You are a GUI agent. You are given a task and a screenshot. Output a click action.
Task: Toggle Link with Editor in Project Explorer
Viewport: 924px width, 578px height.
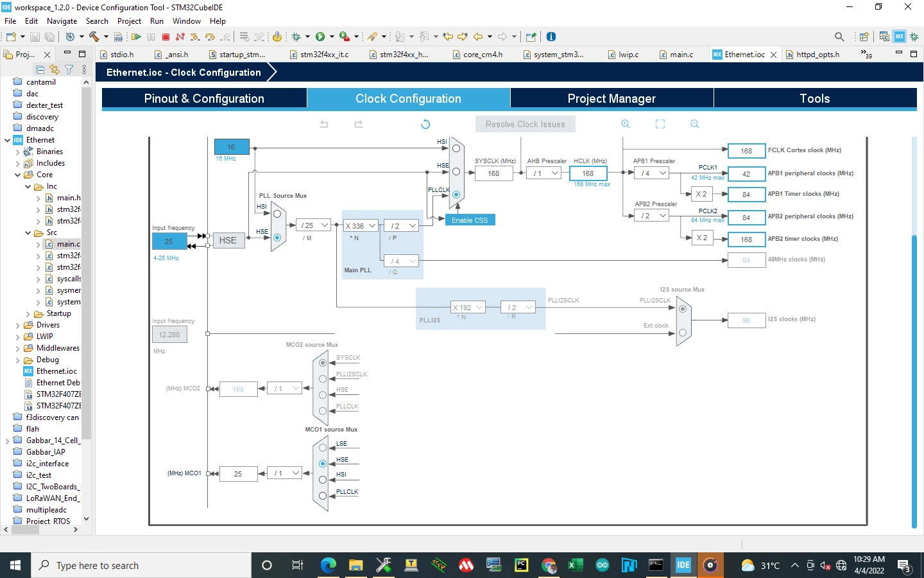click(x=55, y=69)
